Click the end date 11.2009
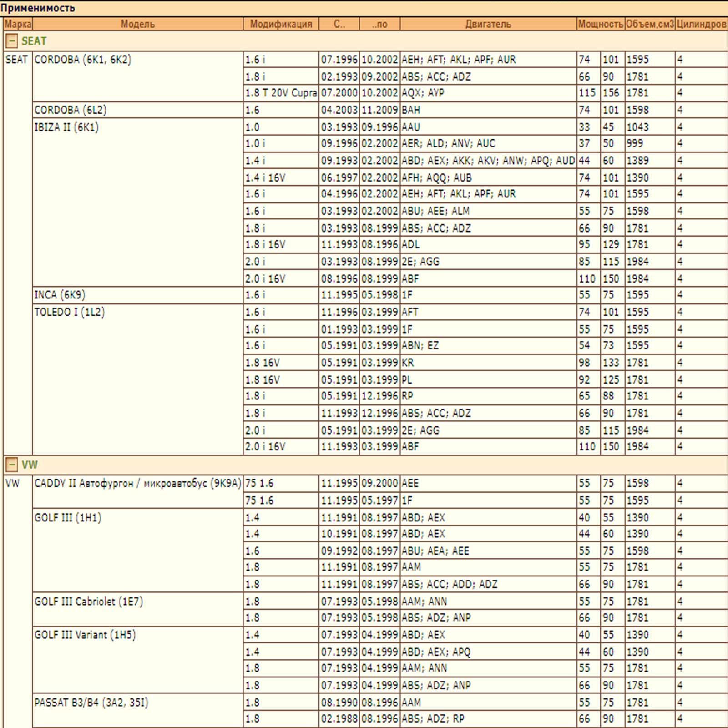The height and width of the screenshot is (728, 728). [380, 110]
